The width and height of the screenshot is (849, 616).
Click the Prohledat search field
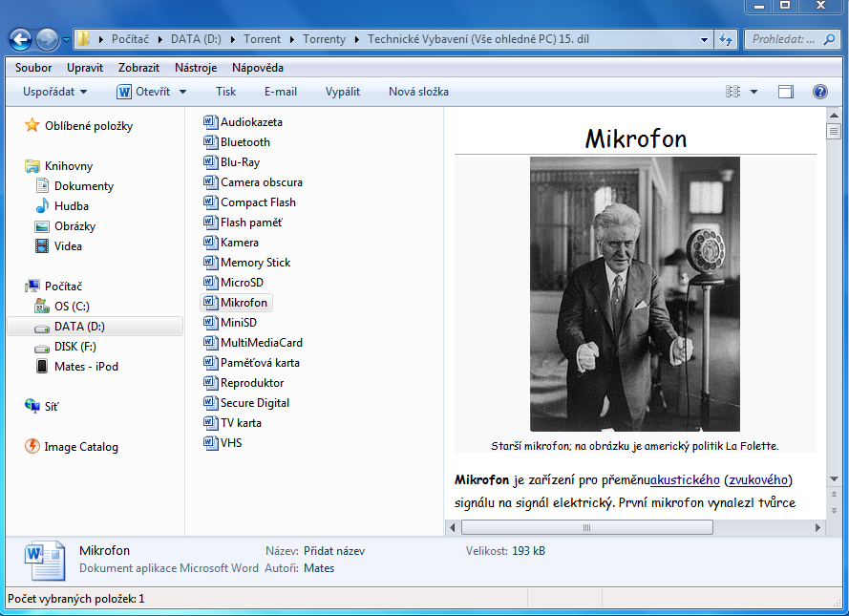(783, 39)
